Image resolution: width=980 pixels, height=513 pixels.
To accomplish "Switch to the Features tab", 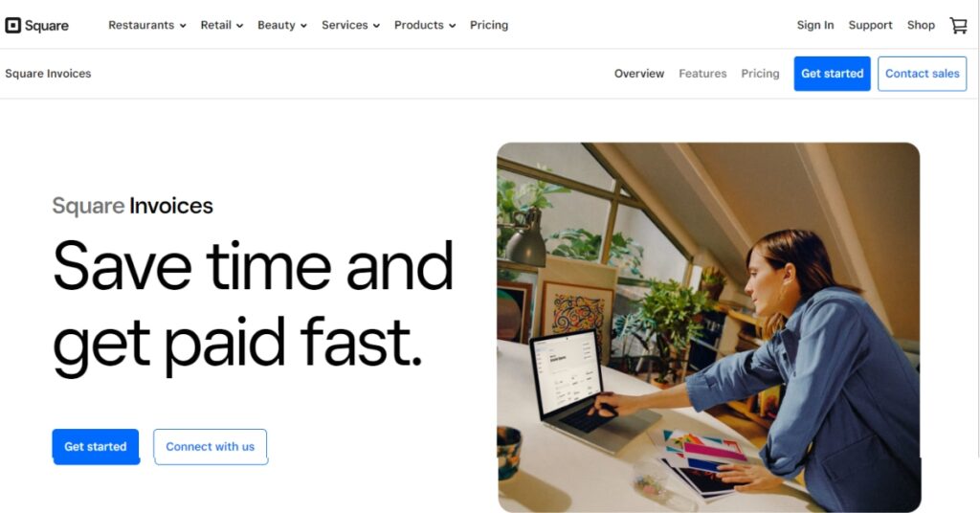I will pos(702,74).
